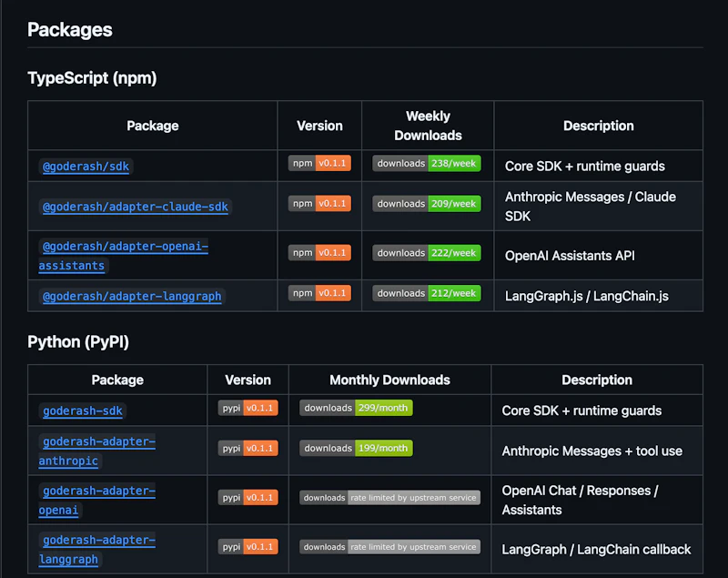Open the @goderash/adapter-langgraph link
The width and height of the screenshot is (728, 578).
(132, 296)
